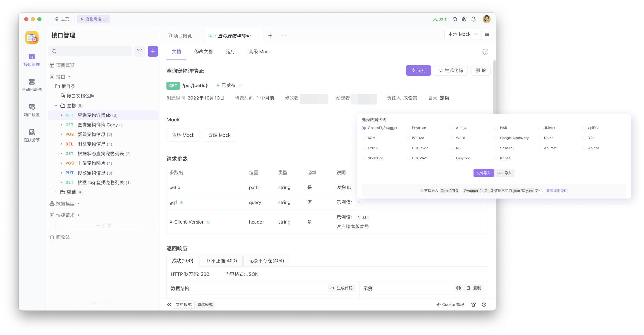Open 项目设置 from the sidebar
644x335 pixels.
click(x=32, y=110)
